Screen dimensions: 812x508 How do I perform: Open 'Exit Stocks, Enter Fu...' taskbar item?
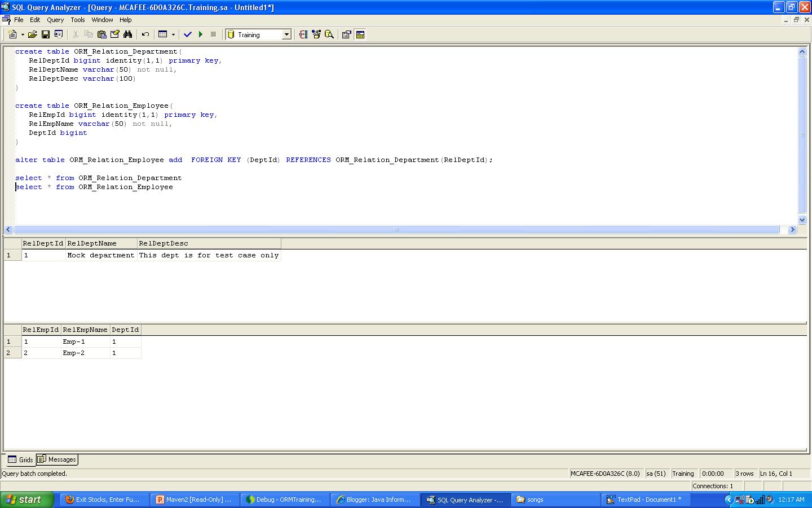click(x=104, y=500)
